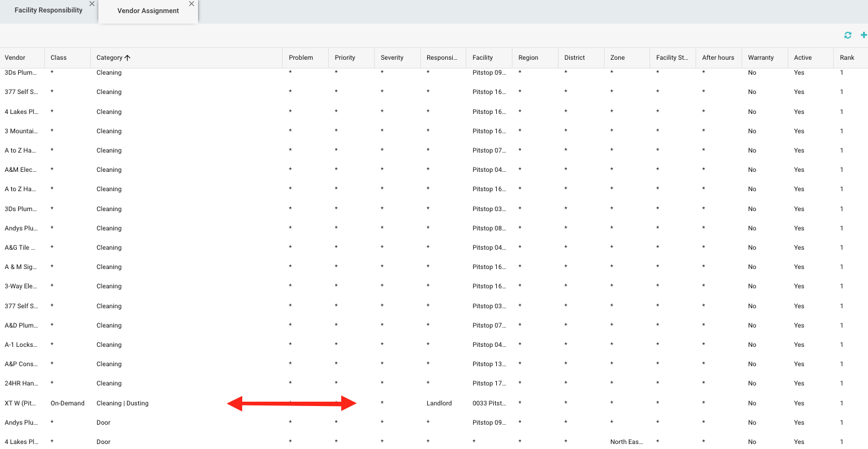868x449 pixels.
Task: Select the A-1 Locks vendor row
Action: (x=21, y=345)
